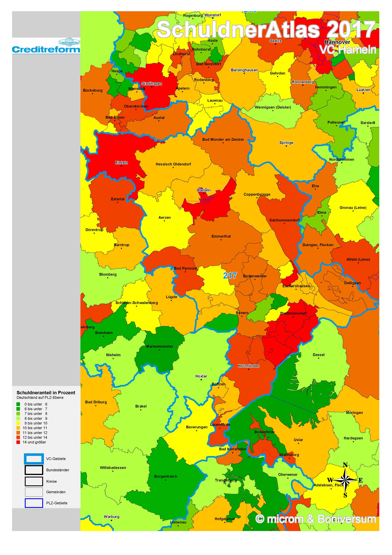
Task: Click the Bückeburg label
Action: [93, 90]
